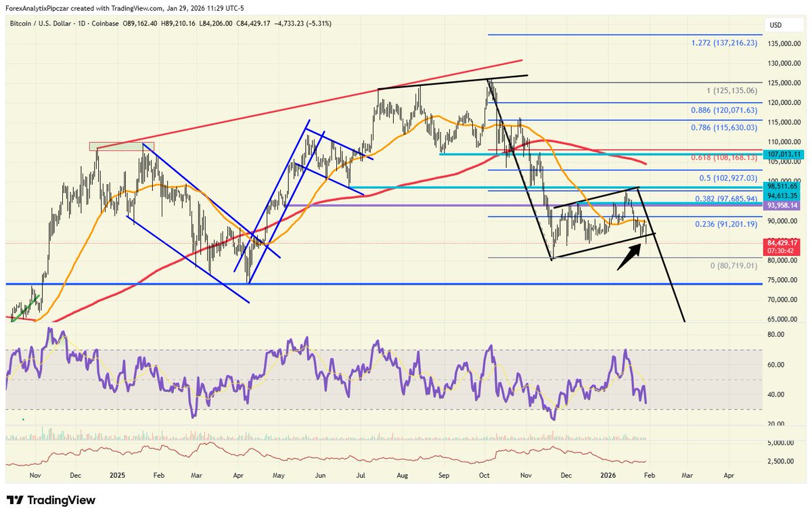Click the 107,013.11 price axis tag
Screen dimensions: 812x517
(782, 154)
